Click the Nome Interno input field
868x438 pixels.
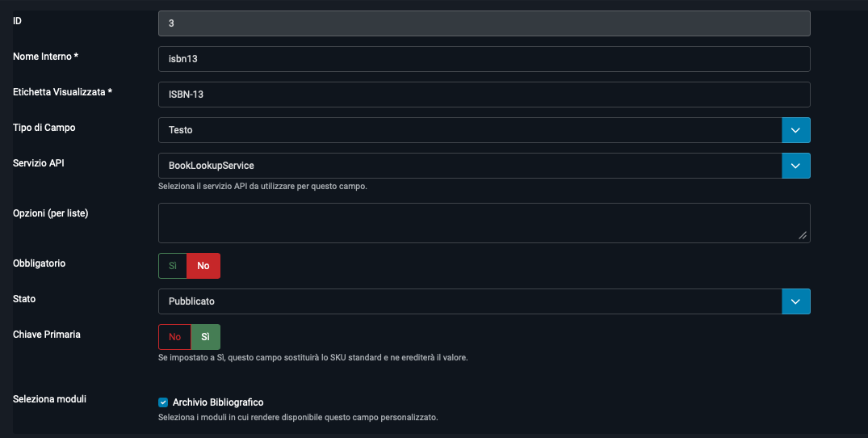(484, 59)
